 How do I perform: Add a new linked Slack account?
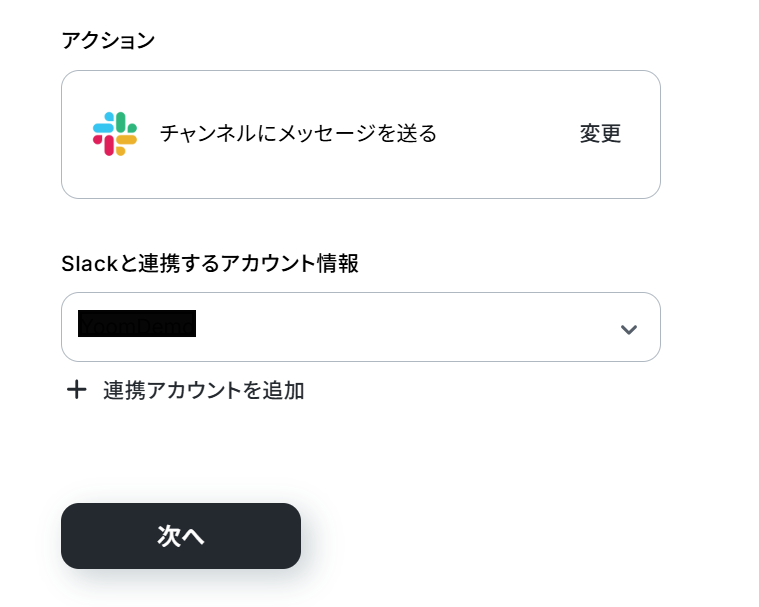point(185,390)
